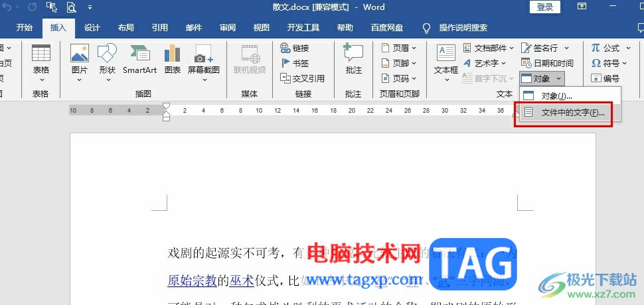Switch to the 视图 View tab
644x305 pixels.
click(261, 28)
